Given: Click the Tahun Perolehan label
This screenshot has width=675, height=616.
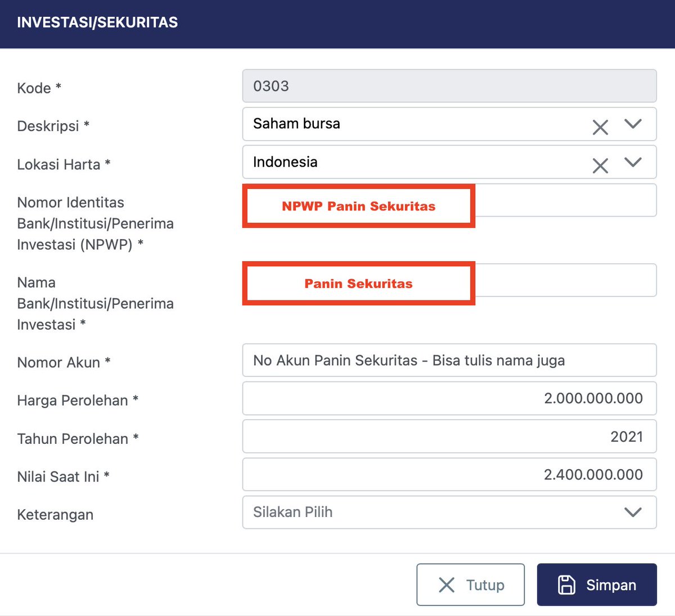Looking at the screenshot, I should (x=78, y=439).
